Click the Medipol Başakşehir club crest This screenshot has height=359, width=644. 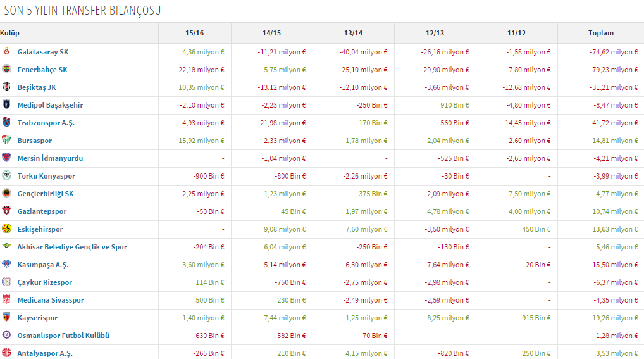6,104
